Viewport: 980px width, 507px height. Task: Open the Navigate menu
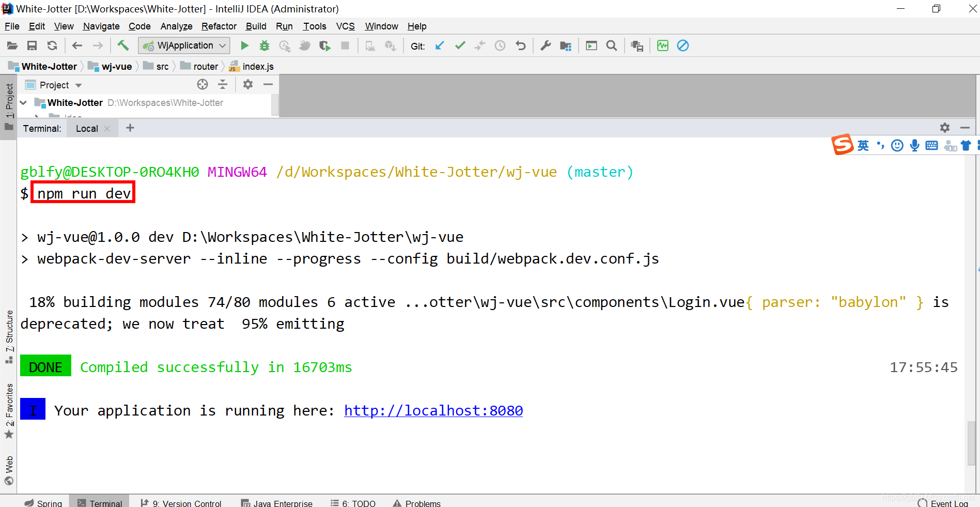pyautogui.click(x=101, y=26)
